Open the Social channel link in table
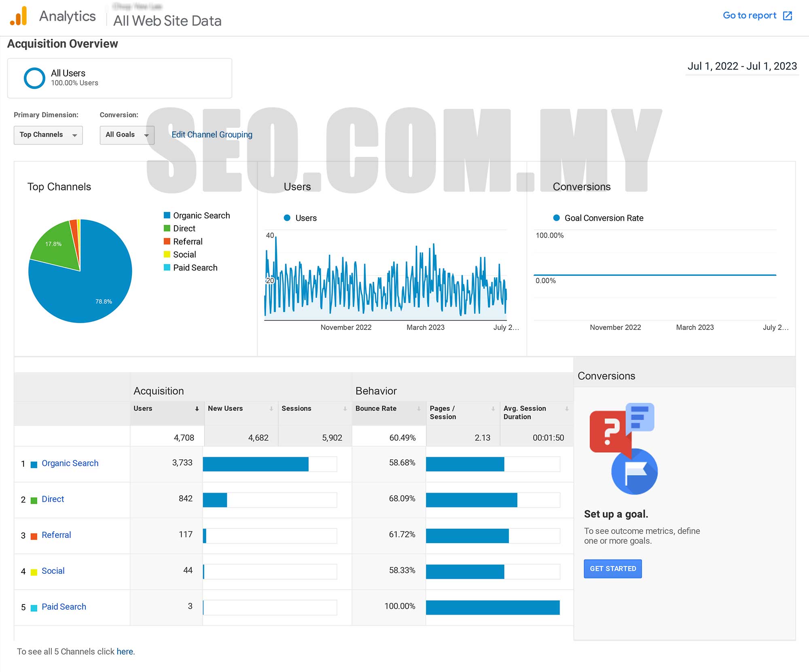809x672 pixels. click(x=53, y=571)
